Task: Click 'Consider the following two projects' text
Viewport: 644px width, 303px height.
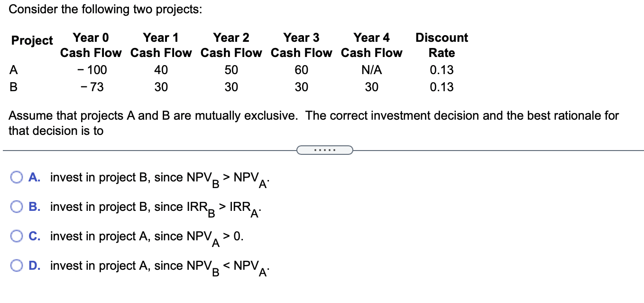Action: (x=105, y=9)
